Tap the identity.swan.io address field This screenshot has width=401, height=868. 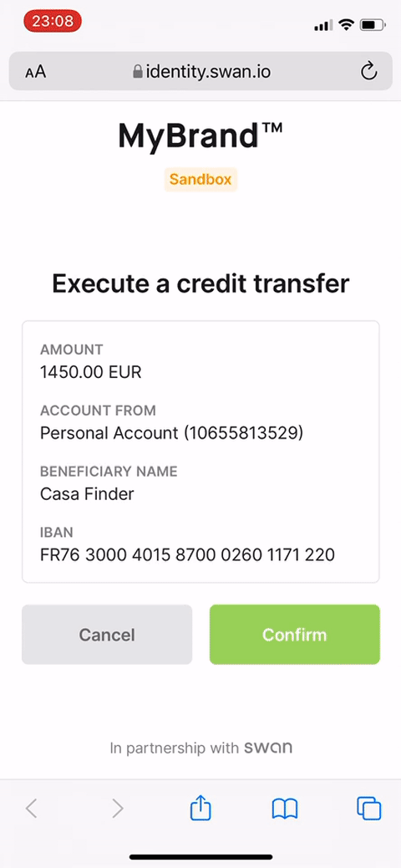(x=200, y=71)
